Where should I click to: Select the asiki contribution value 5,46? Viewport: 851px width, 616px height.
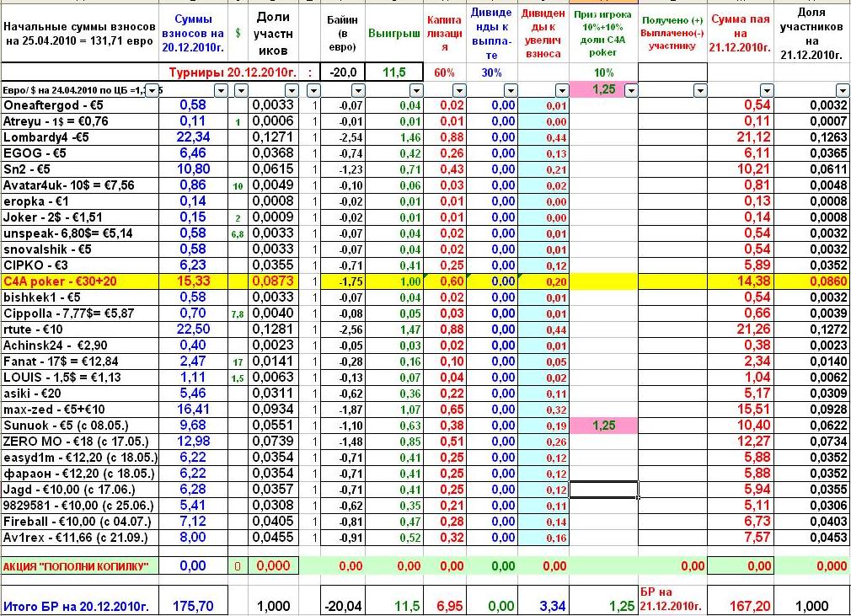coord(193,394)
